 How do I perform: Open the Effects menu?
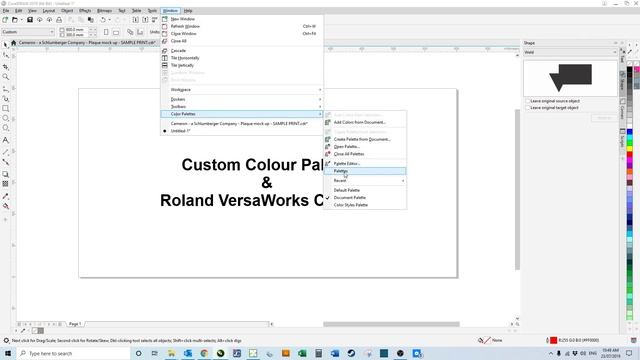click(x=85, y=11)
